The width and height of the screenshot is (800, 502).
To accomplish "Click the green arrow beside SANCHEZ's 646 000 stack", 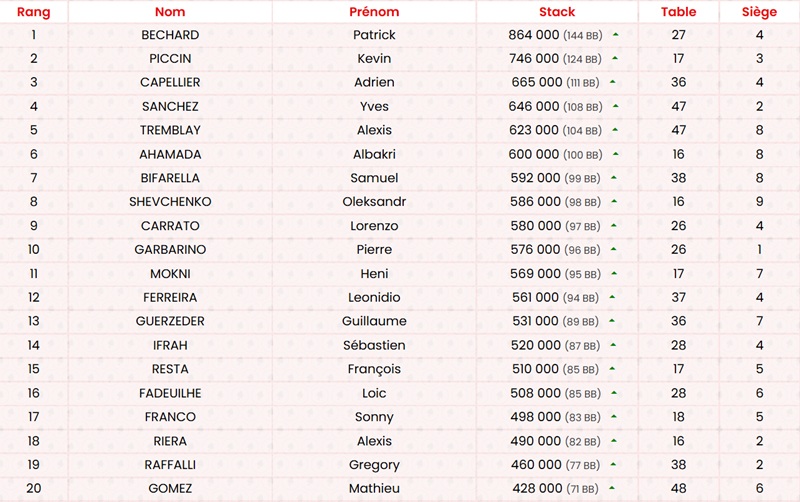I will coord(616,107).
